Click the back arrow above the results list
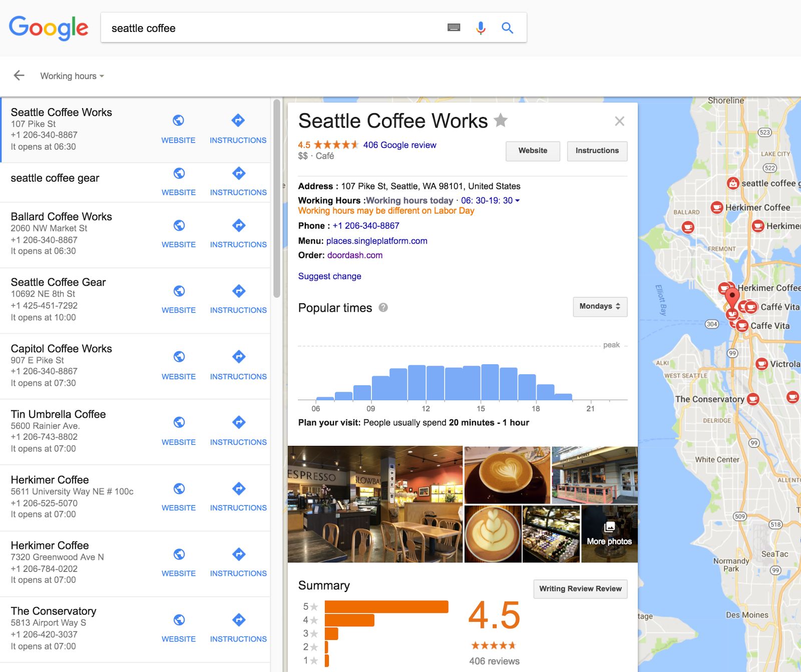Image resolution: width=801 pixels, height=672 pixels. click(x=19, y=75)
